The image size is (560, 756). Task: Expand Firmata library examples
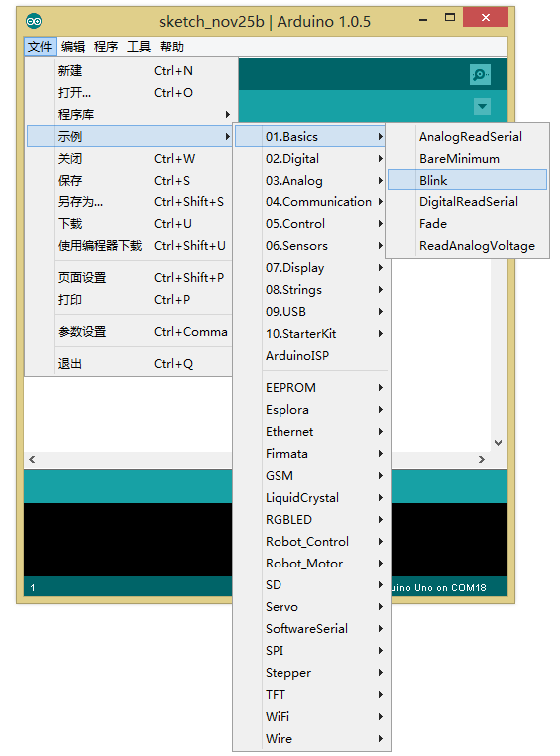pos(310,453)
